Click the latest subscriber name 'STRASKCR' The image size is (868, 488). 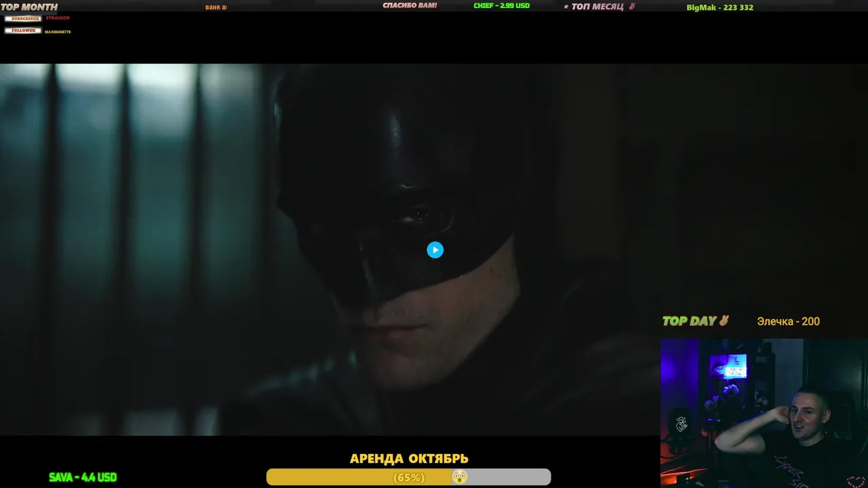click(58, 18)
